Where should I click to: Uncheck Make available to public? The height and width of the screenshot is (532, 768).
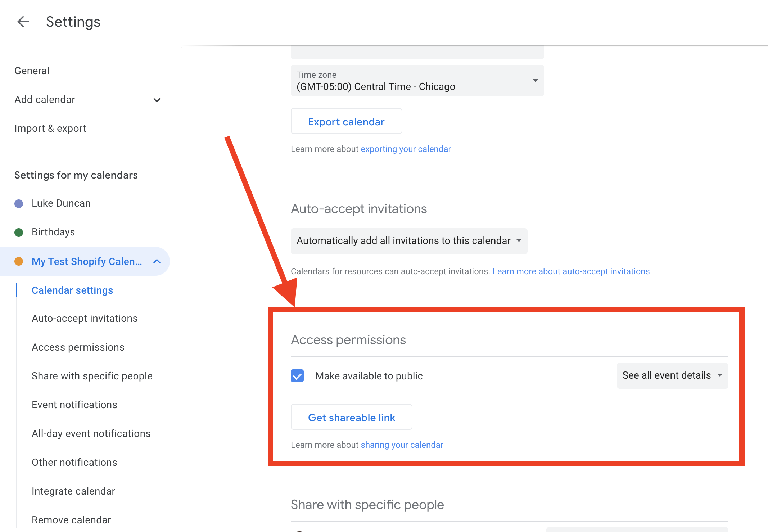297,376
